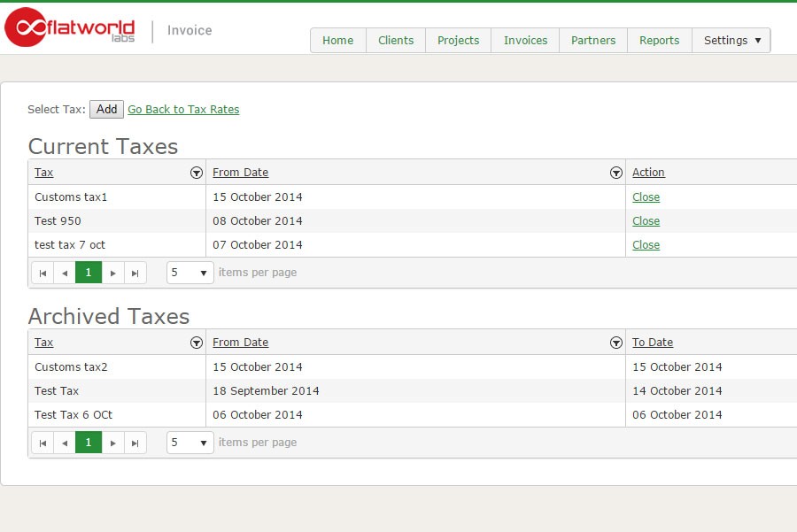797x532 pixels.
Task: Click the next page arrow under Current Taxes
Action: click(x=112, y=273)
